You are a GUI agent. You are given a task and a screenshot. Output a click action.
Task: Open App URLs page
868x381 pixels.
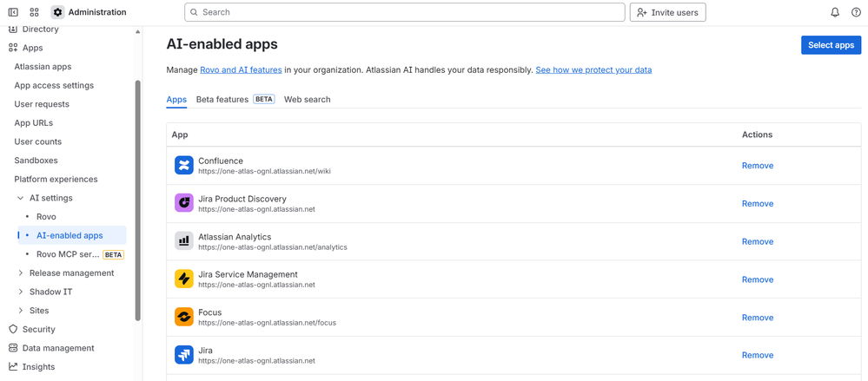click(34, 122)
